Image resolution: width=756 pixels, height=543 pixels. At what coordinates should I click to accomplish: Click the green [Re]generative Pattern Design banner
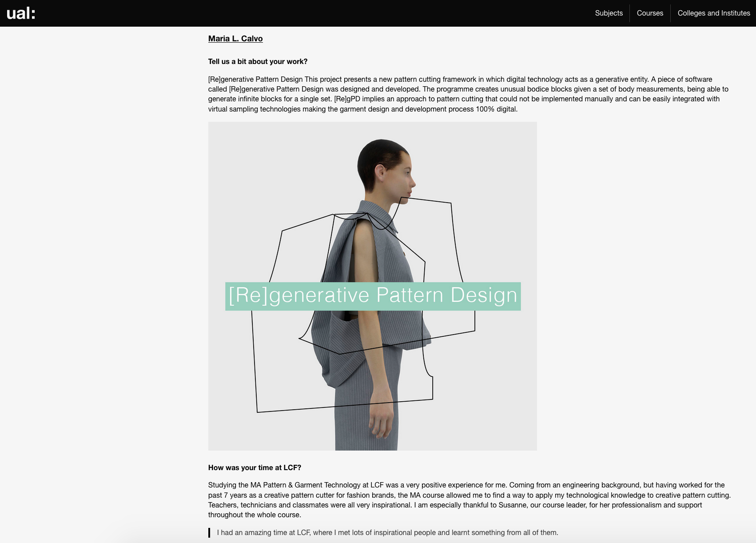click(373, 296)
